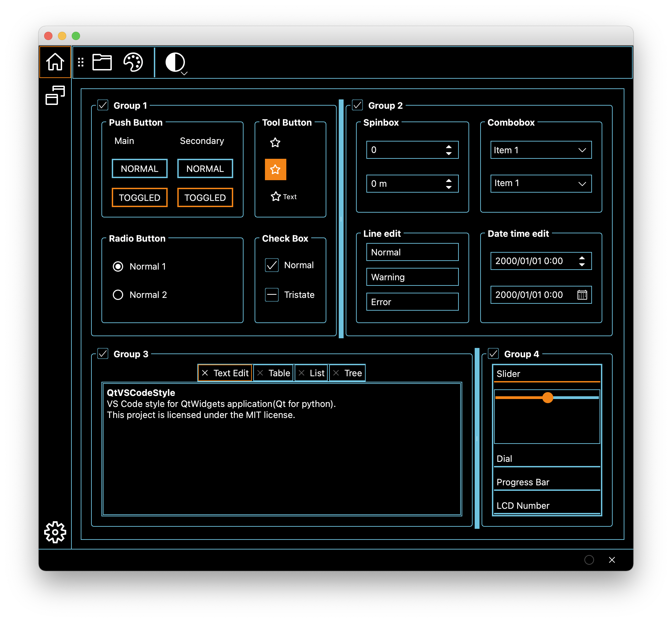
Task: Open the folder icon in the toolbar
Action: pyautogui.click(x=102, y=62)
